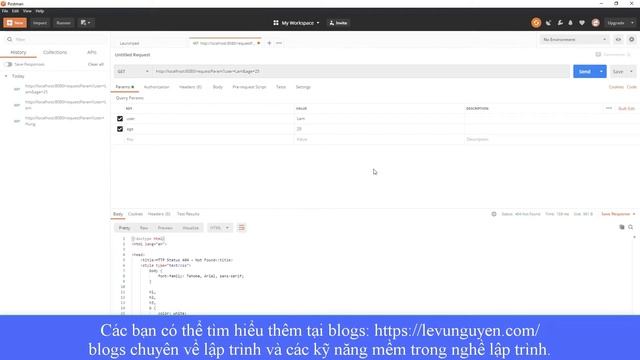Click the heart icon in header
This screenshot has height=360, width=640.
pyautogui.click(x=582, y=23)
